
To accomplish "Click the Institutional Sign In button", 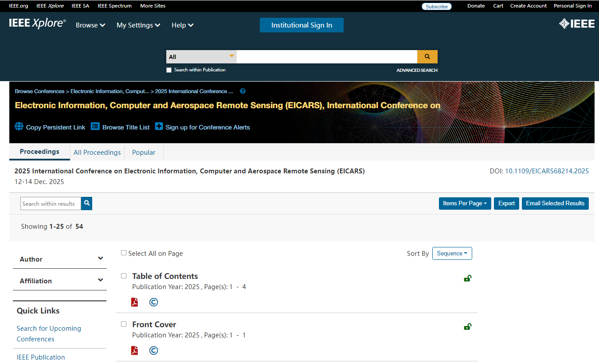I will (x=301, y=25).
